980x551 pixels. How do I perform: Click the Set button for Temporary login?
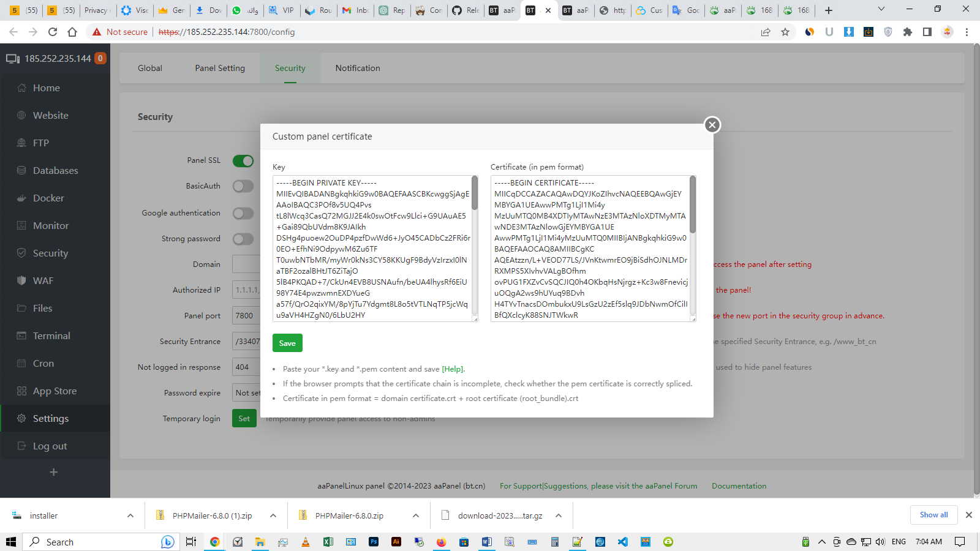(244, 419)
